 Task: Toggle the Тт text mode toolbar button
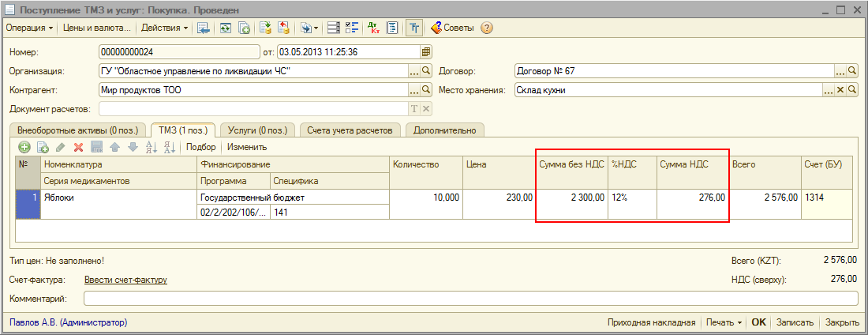(413, 28)
